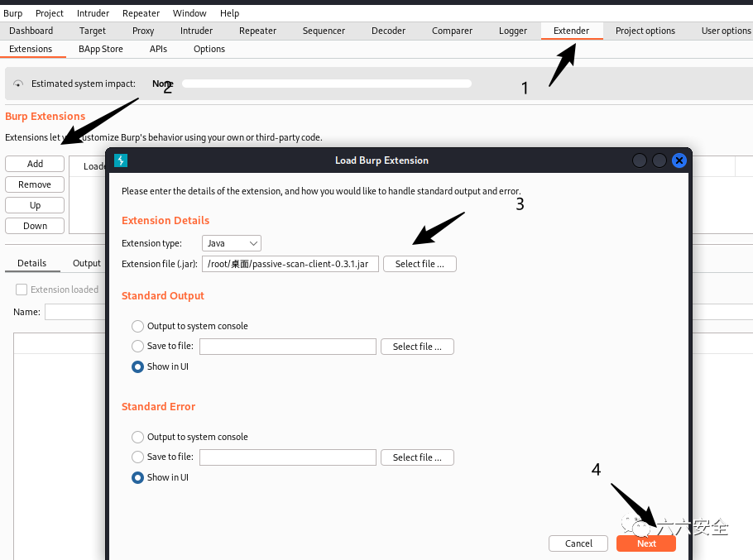Switch to the User options tab
This screenshot has height=560, width=753.
pyautogui.click(x=727, y=31)
